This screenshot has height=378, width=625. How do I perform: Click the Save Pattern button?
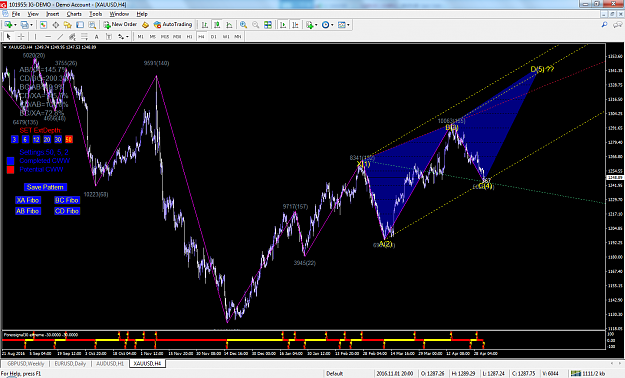click(45, 187)
